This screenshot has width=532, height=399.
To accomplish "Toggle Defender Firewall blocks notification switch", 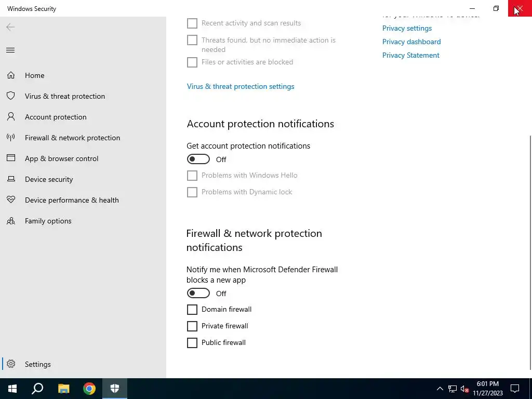I will (x=198, y=293).
